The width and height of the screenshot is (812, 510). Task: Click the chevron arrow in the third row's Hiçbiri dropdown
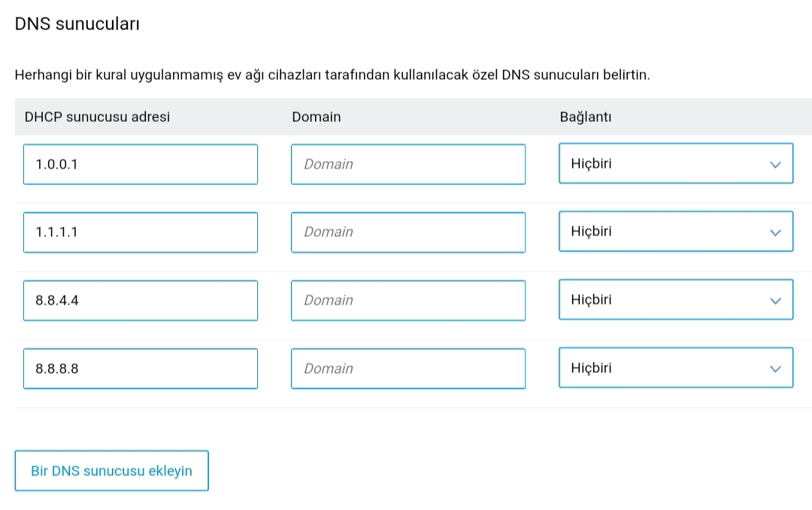coord(775,301)
